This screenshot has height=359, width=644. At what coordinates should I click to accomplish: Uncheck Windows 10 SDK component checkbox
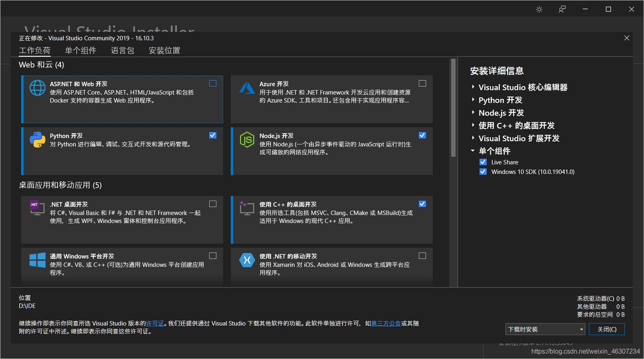point(483,172)
